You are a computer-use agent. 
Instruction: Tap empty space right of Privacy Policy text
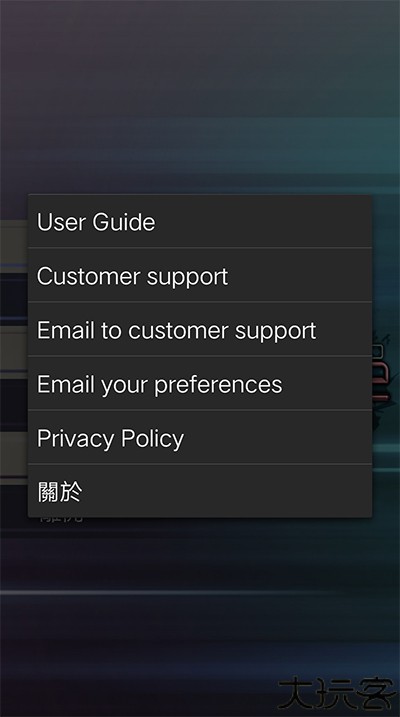[x=277, y=437]
